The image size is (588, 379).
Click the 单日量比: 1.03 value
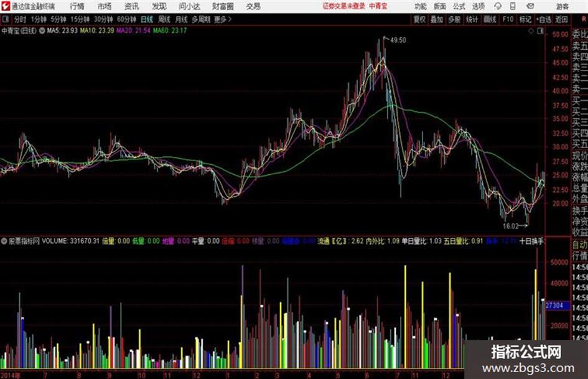421,241
